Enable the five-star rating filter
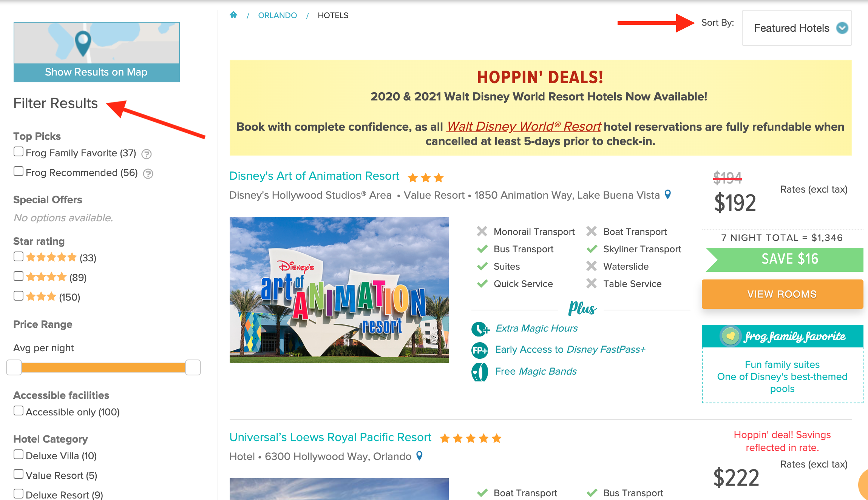The image size is (868, 500). (x=19, y=257)
